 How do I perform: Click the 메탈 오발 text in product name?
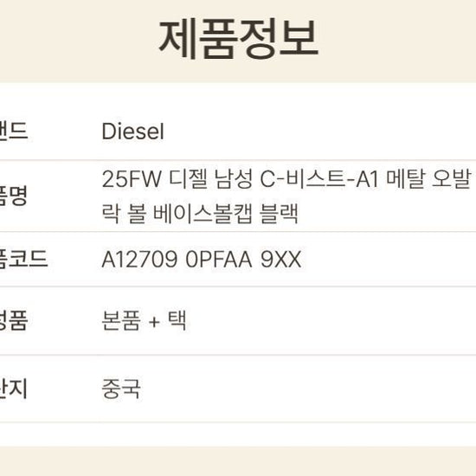[x=429, y=179]
